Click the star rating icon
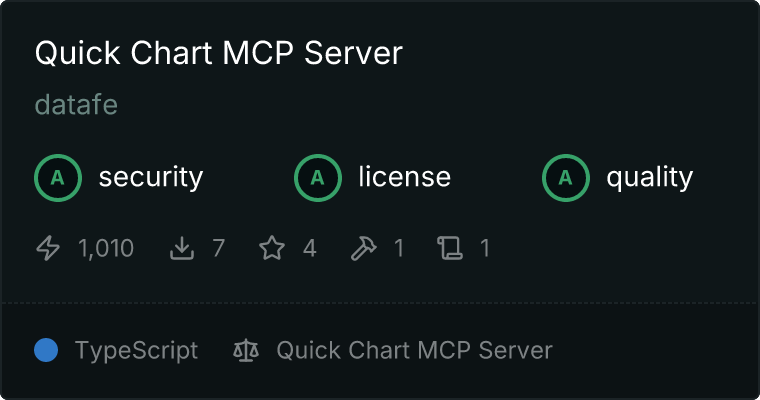 pos(272,248)
